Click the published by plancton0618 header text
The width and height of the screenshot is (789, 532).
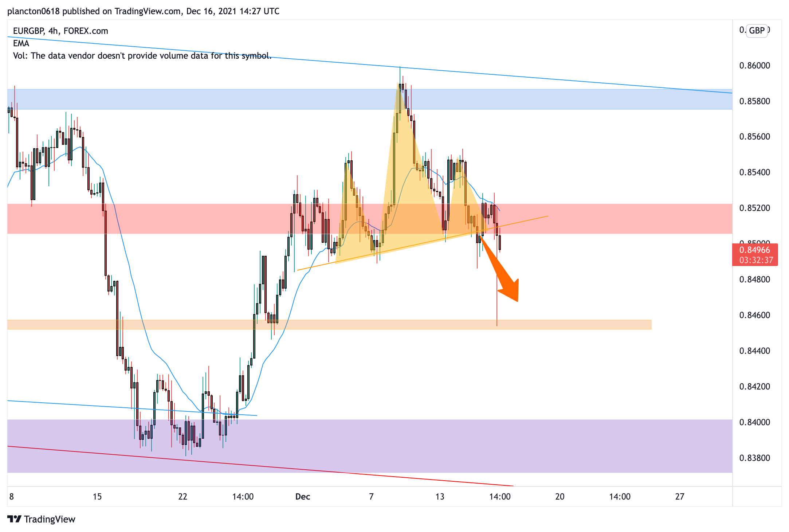[143, 11]
